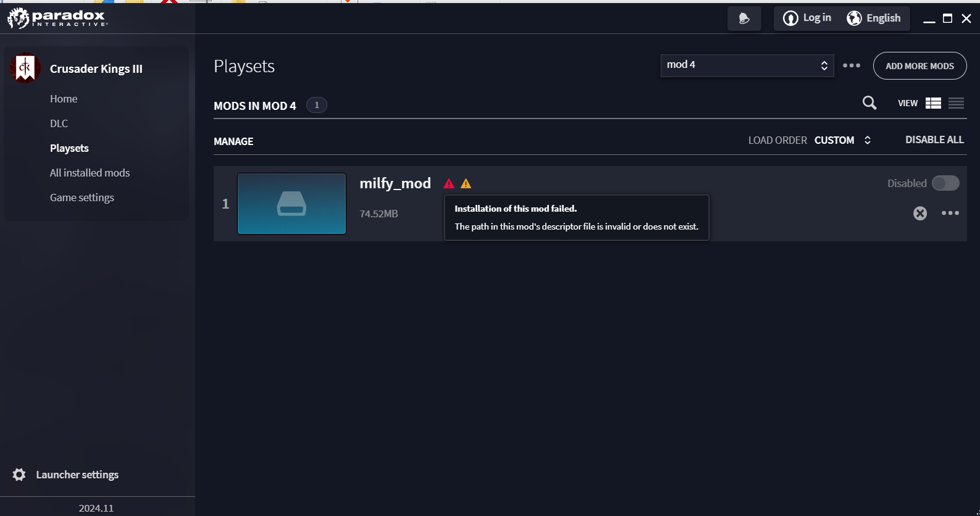The image size is (980, 516).
Task: Click the milfy_mod name
Action: (x=395, y=183)
